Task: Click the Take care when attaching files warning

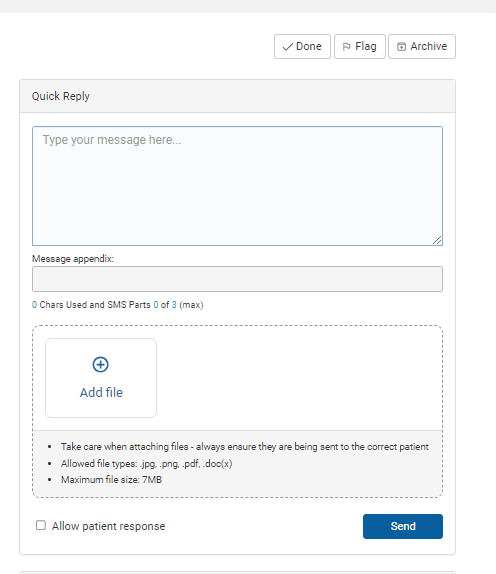Action: click(x=245, y=447)
